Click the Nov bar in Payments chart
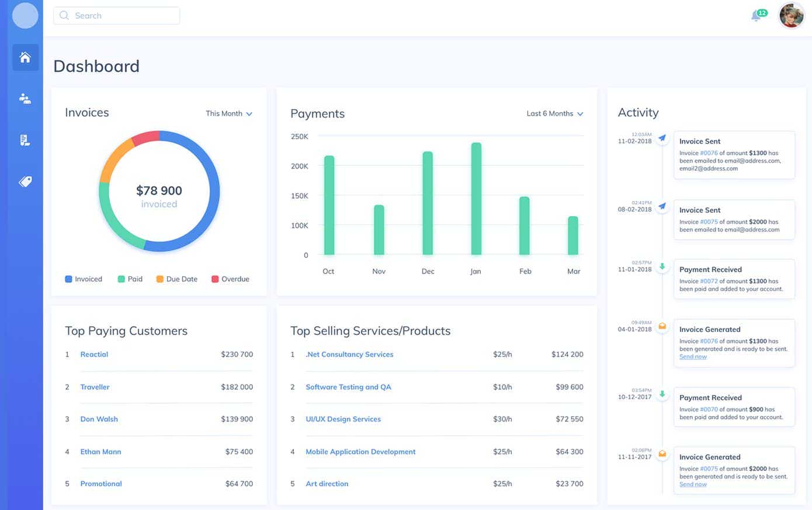 pos(379,230)
